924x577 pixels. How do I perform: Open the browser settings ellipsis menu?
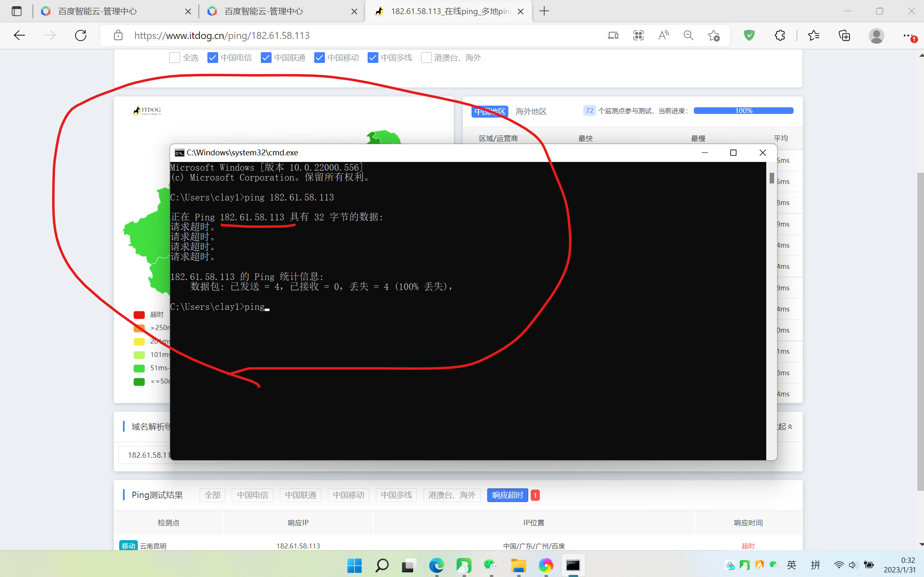(908, 36)
